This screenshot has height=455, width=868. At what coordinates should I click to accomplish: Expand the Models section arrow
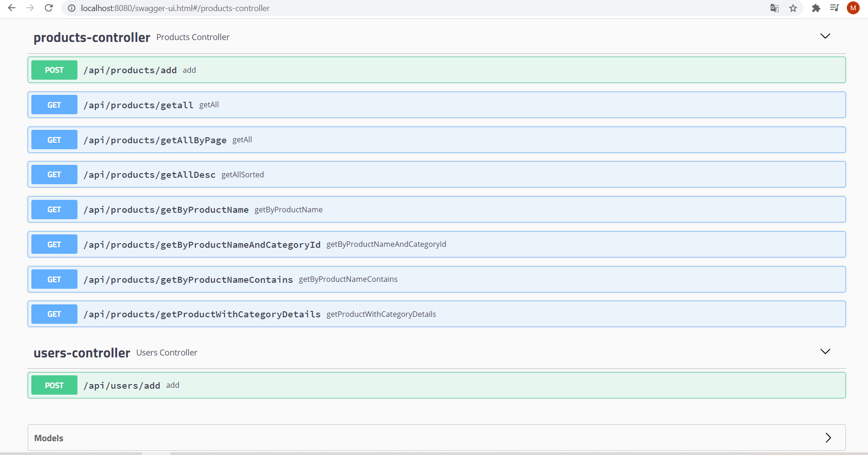click(828, 437)
